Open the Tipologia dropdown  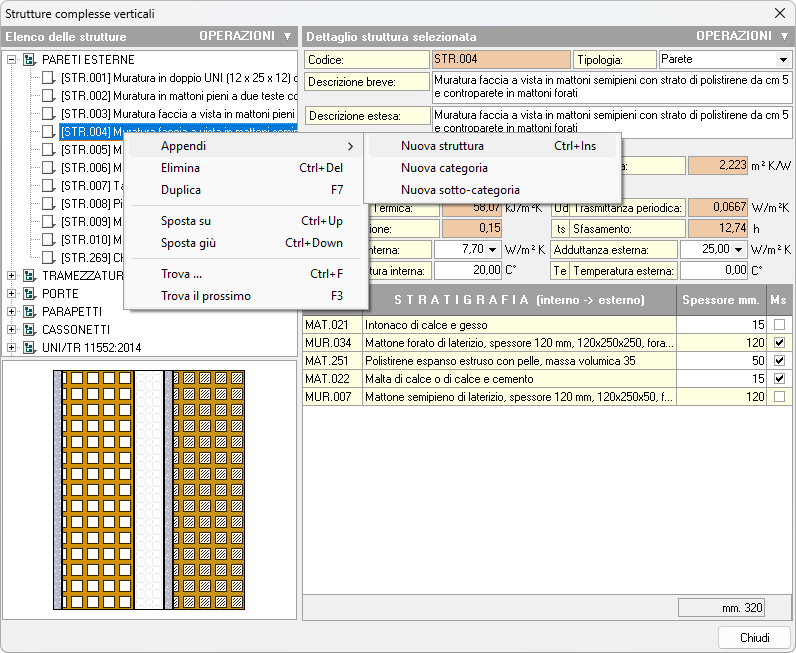pos(781,60)
